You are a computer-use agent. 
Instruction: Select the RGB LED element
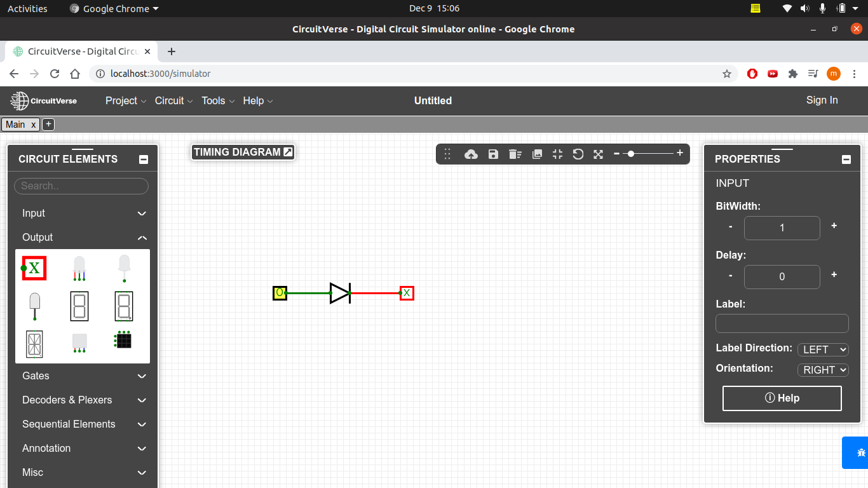pyautogui.click(x=79, y=268)
